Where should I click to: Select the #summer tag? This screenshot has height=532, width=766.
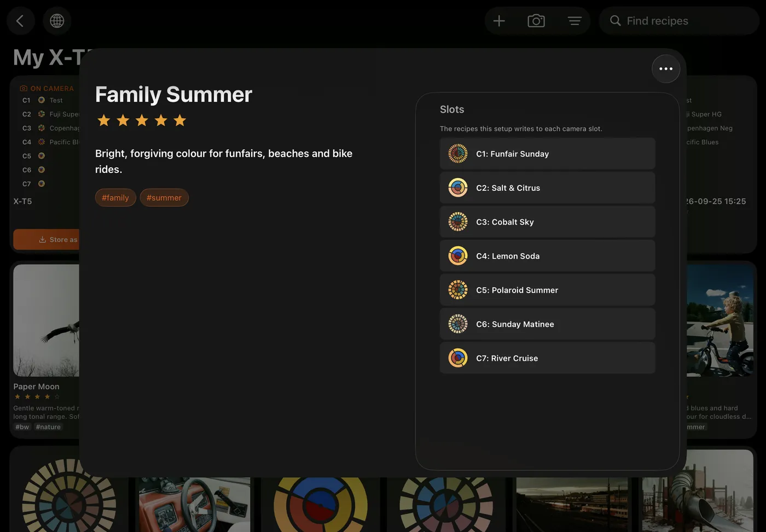[164, 198]
